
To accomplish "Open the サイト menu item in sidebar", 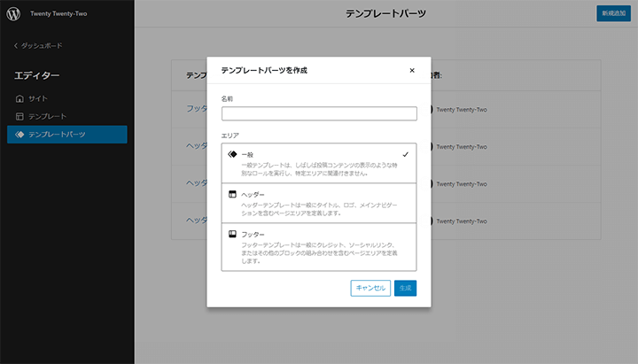I will 37,98.
